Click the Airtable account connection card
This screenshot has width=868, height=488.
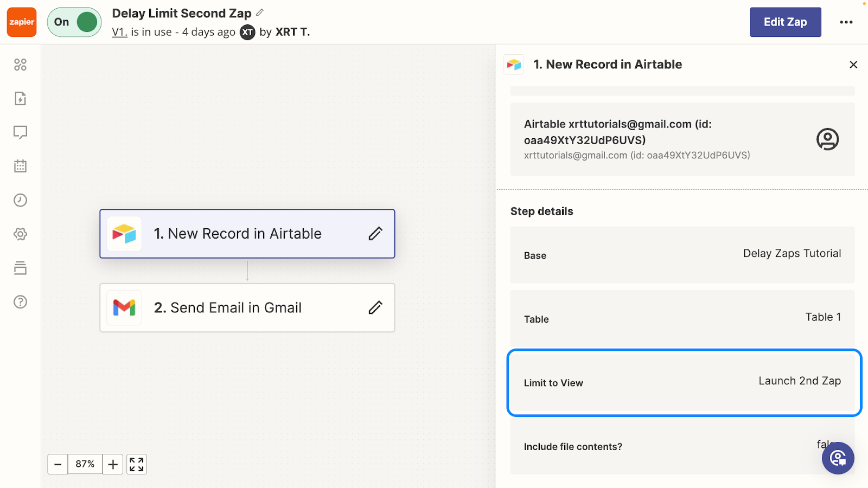click(x=682, y=139)
